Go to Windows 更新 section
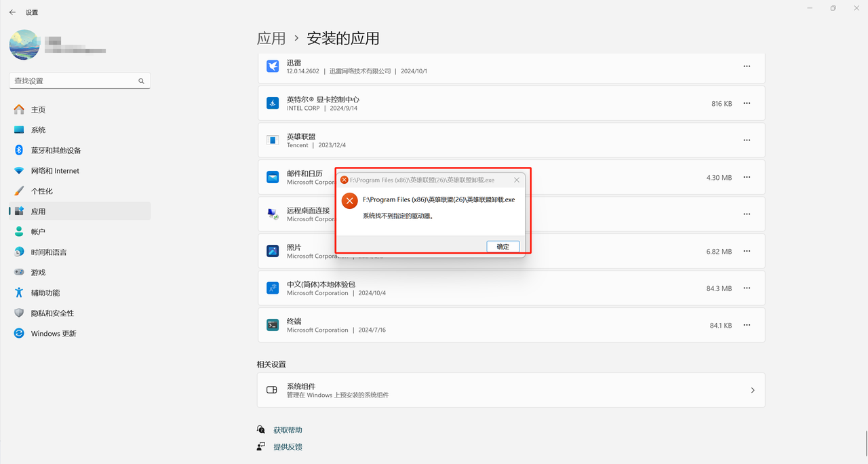 pos(53,333)
